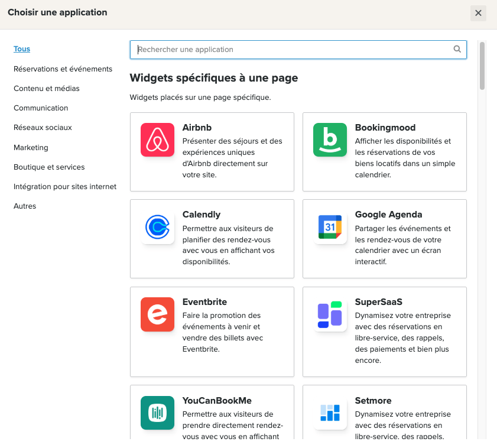This screenshot has width=497, height=448.
Task: Close the Choisir une application dialog
Action: (478, 13)
